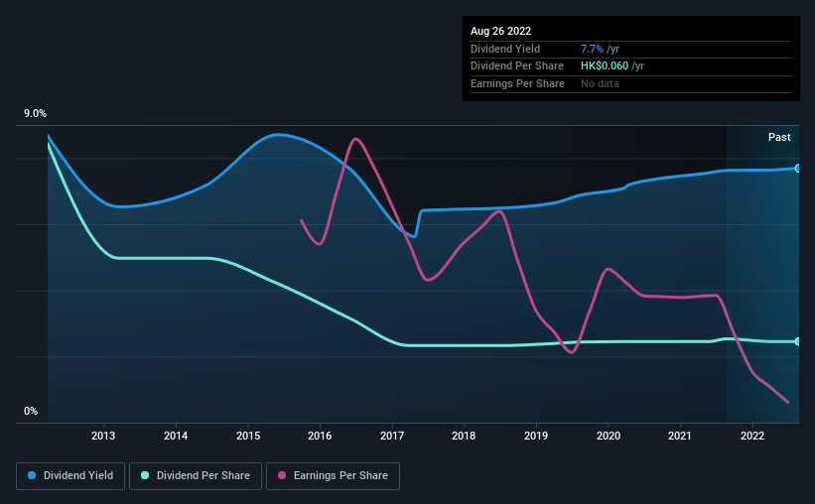Screen dimensions: 815x504
Task: Click the Past region label
Action: click(779, 137)
